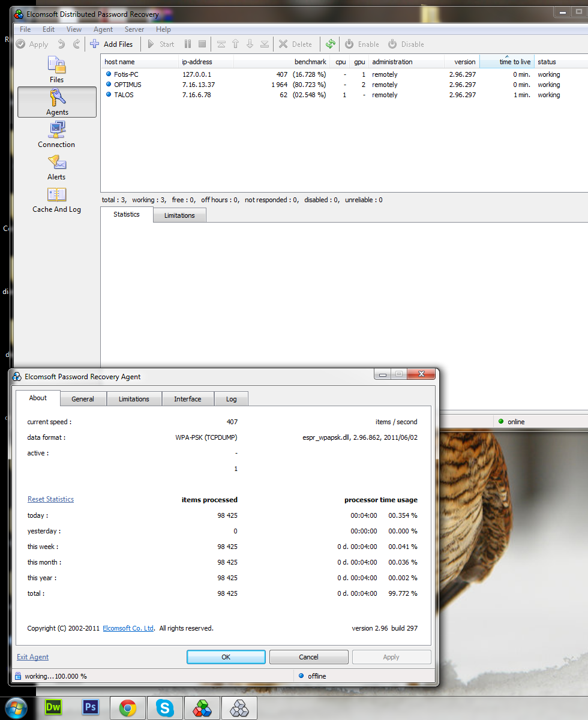
Task: Open Interface tab in Agent window
Action: click(188, 399)
